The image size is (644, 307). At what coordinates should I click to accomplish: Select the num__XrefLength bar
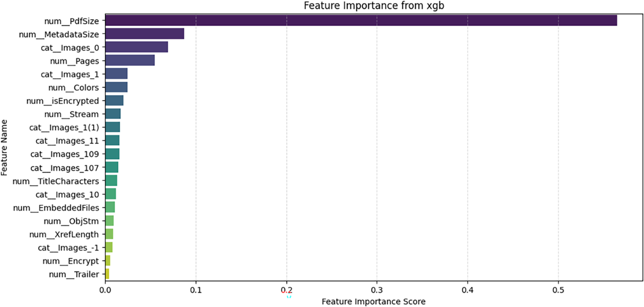[109, 234]
